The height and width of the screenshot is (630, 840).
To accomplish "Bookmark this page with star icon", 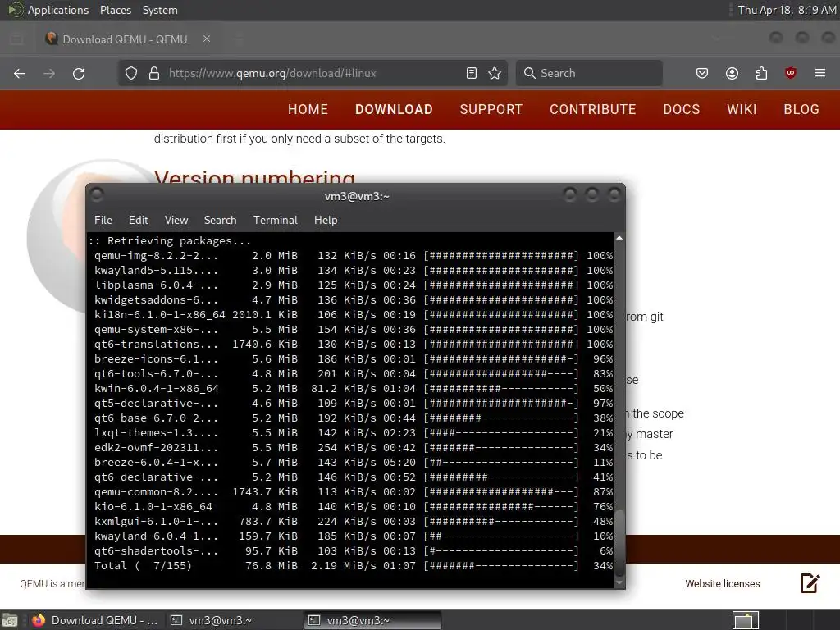I will [x=495, y=73].
